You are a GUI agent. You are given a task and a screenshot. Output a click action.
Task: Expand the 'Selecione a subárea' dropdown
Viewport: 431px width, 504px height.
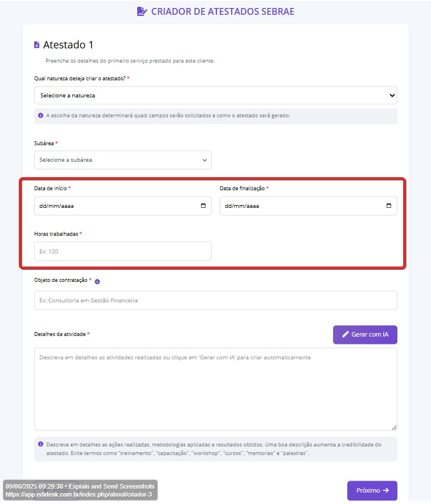point(122,160)
